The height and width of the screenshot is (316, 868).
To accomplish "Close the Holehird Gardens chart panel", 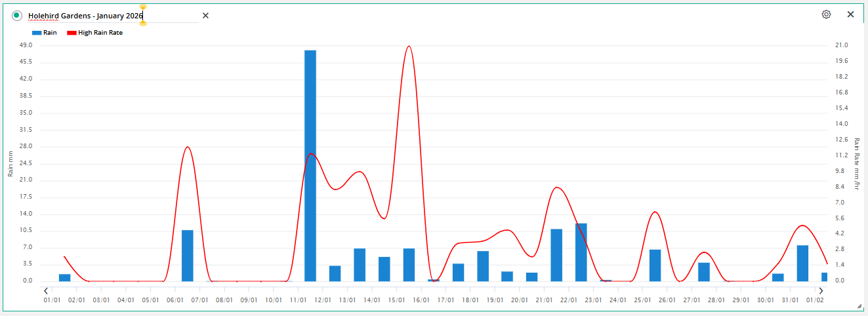I will click(x=850, y=14).
